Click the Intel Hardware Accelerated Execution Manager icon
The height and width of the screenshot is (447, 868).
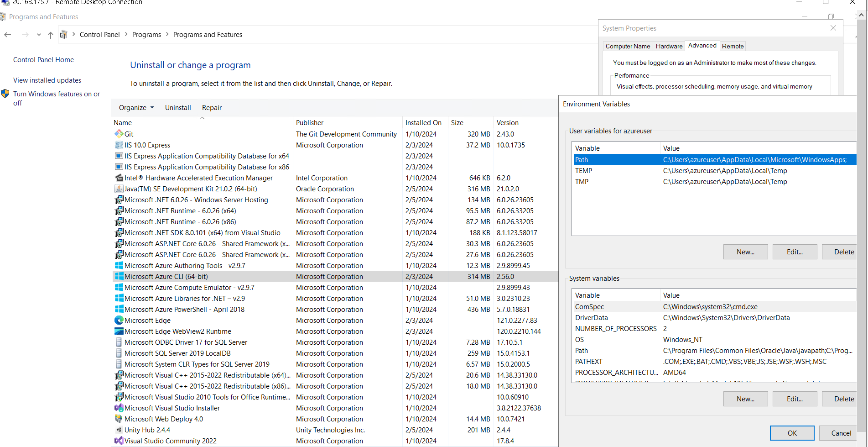coord(119,178)
